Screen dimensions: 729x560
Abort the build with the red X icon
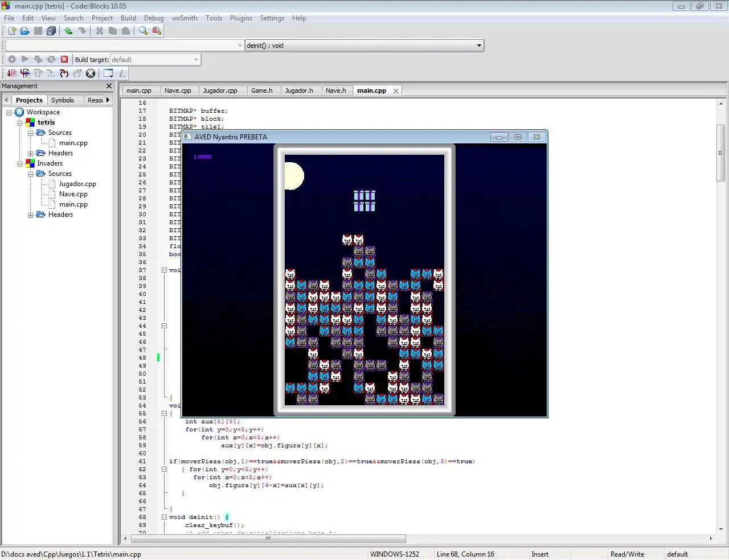[64, 59]
